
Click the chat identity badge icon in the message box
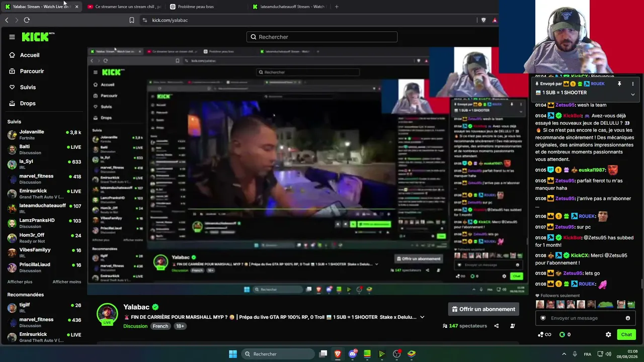pyautogui.click(x=543, y=318)
